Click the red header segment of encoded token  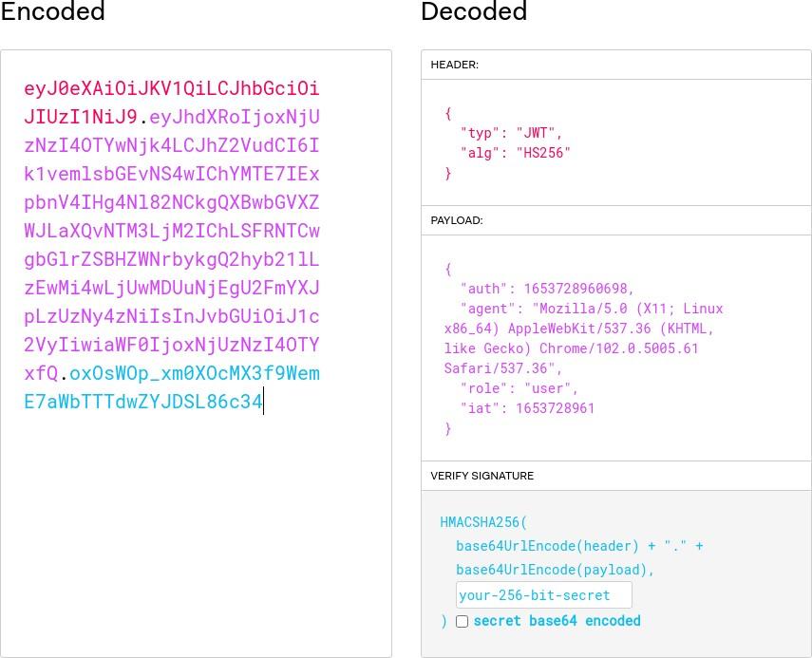[x=171, y=88]
